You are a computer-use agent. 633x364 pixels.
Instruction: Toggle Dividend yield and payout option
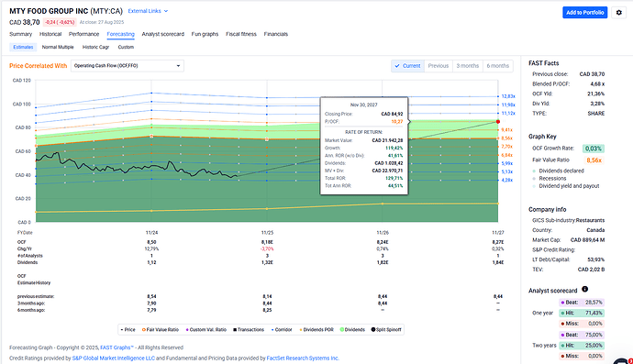coord(566,186)
